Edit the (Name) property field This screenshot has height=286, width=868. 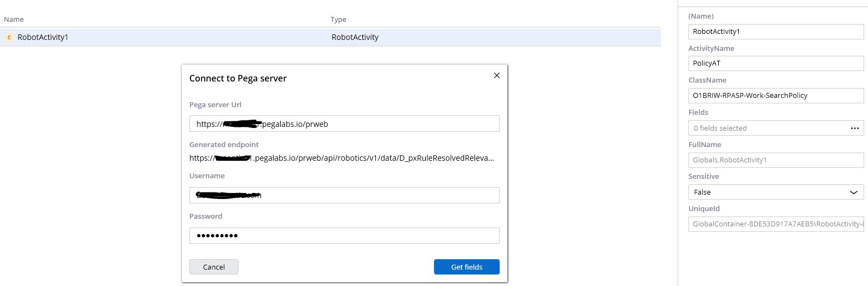click(x=775, y=32)
